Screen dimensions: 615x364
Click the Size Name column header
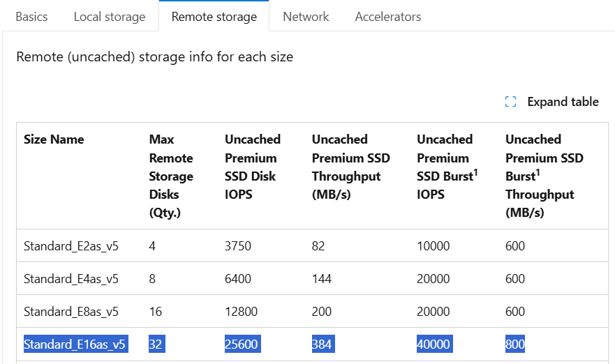tap(54, 139)
